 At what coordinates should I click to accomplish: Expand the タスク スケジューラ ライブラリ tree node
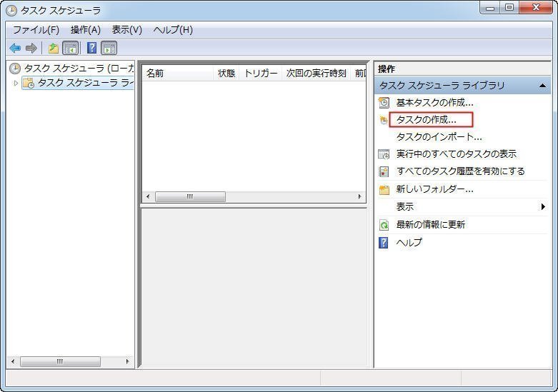pos(16,83)
